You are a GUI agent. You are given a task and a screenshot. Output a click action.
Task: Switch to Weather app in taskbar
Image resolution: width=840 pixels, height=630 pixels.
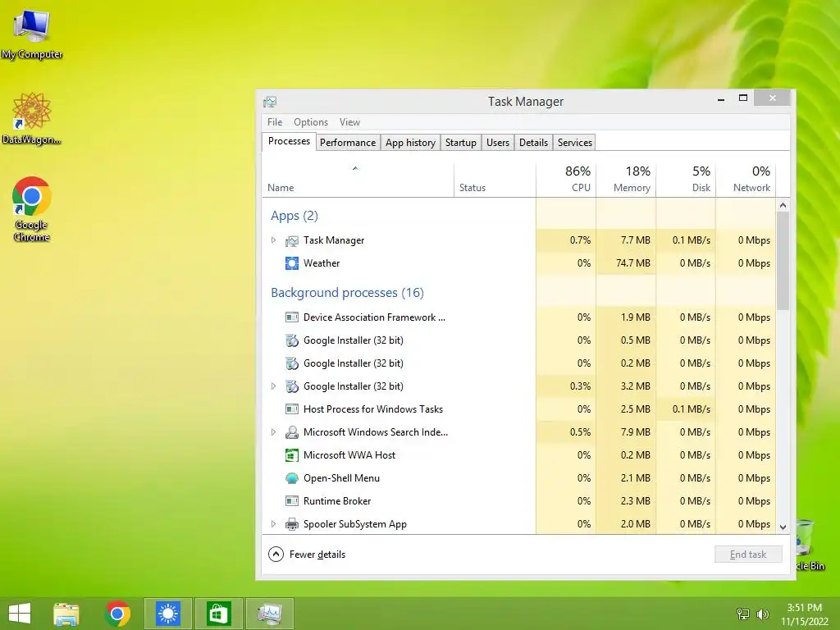point(168,614)
